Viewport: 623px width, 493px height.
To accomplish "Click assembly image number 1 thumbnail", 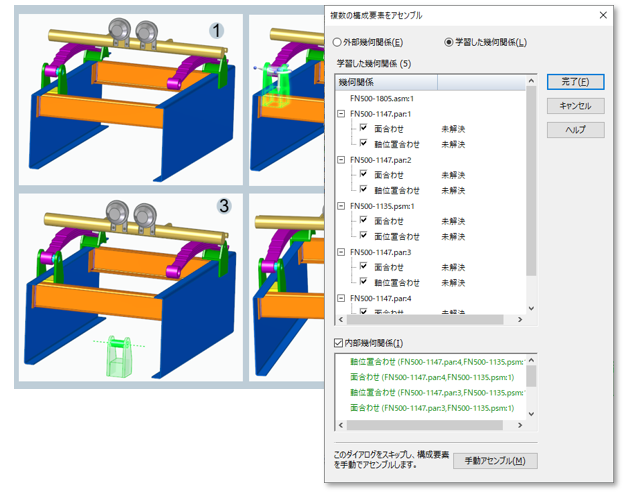I will tap(131, 99).
